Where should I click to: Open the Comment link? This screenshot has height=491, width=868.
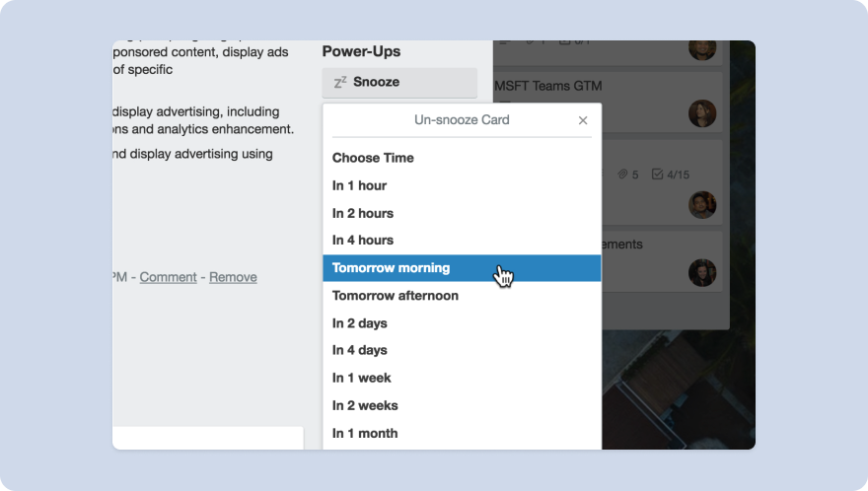click(x=168, y=277)
